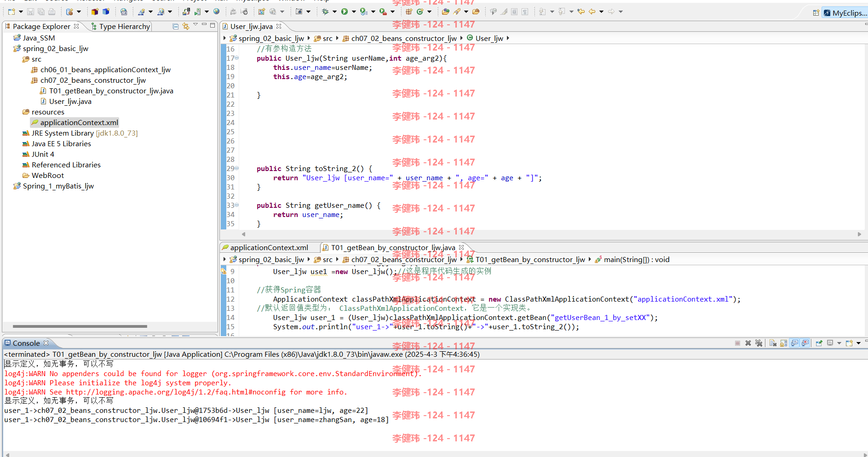
Task: Toggle Pin Console button
Action: pos(819,343)
